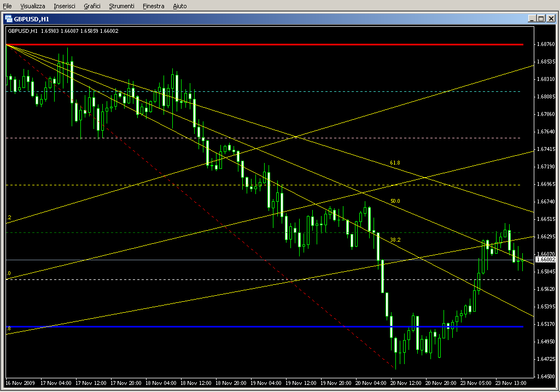Open the Grafici menu
Screen dimensions: 560x392
tap(92, 6)
